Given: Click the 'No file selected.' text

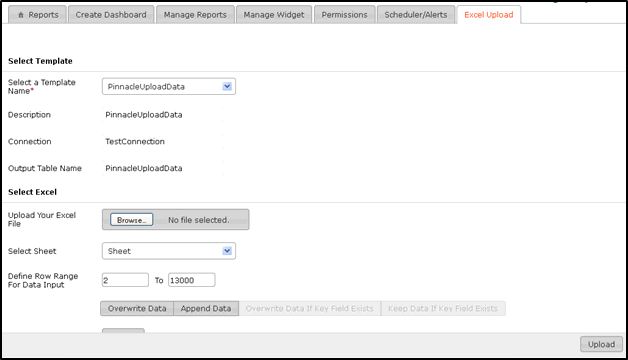Looking at the screenshot, I should pyautogui.click(x=199, y=220).
